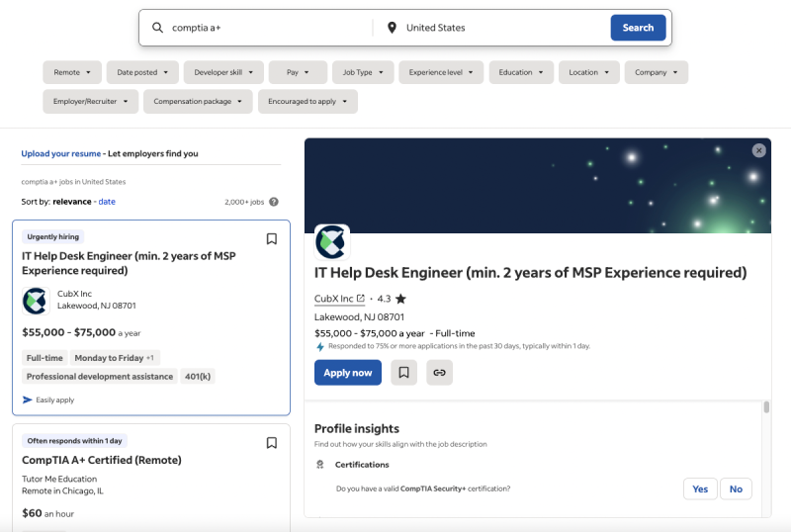
Task: Click the job keyword search field
Action: click(x=267, y=28)
